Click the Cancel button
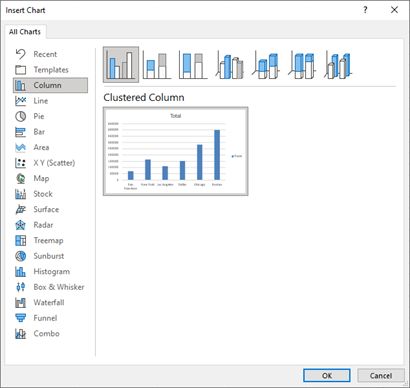This screenshot has height=388, width=410. [381, 375]
